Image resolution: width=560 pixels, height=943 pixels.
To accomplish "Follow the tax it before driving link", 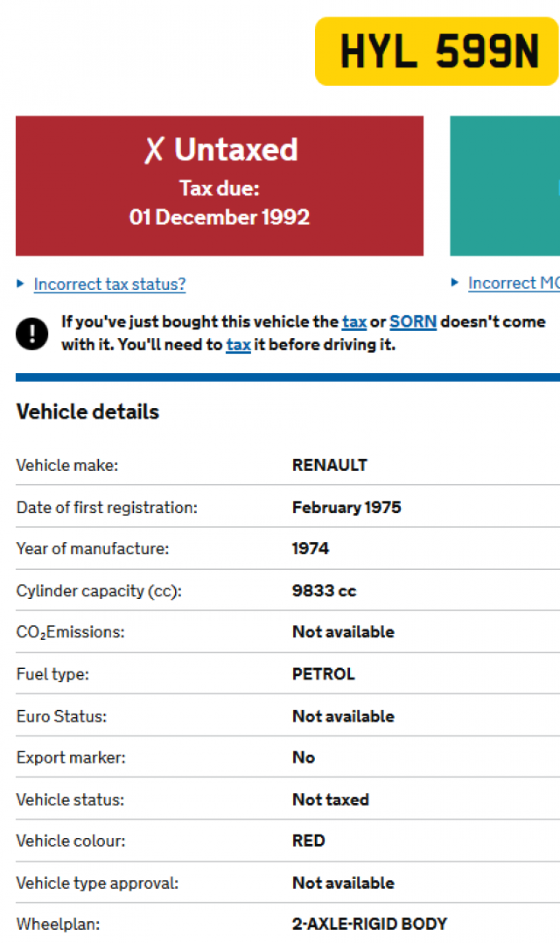I will click(x=239, y=345).
